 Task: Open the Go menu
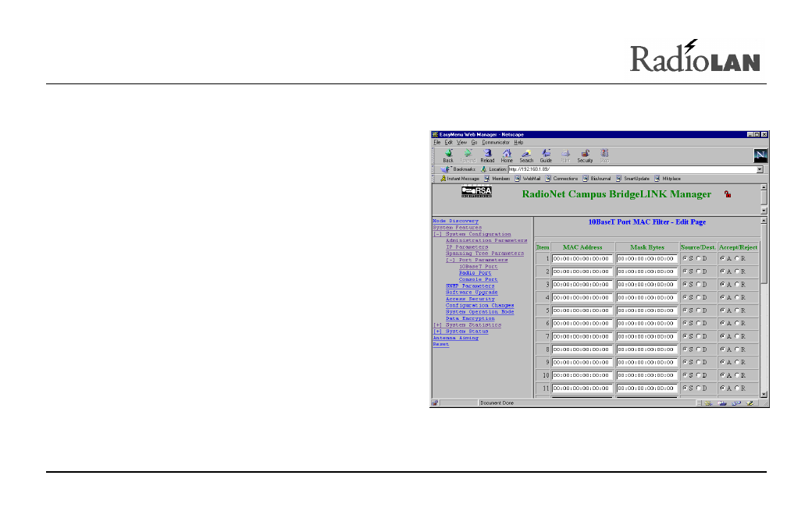point(474,142)
